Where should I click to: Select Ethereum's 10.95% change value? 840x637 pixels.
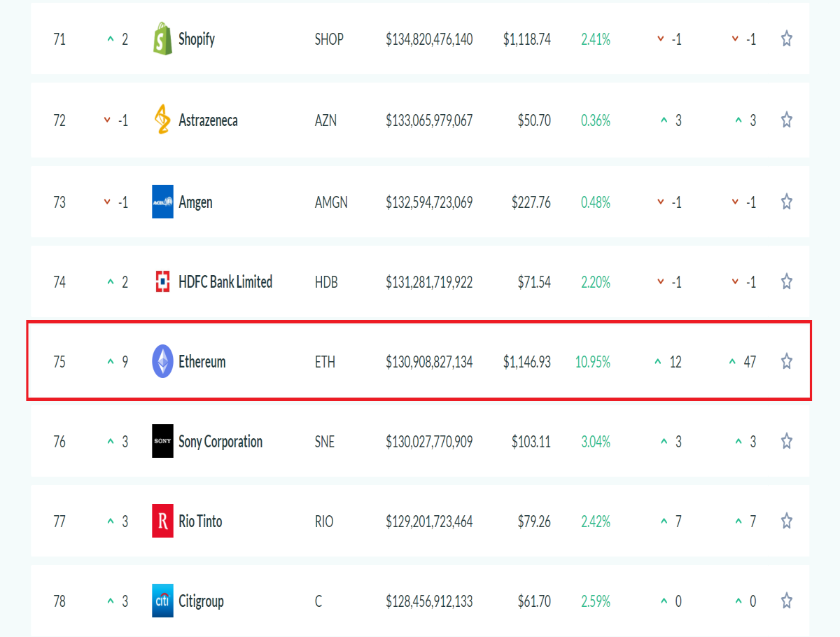point(593,363)
